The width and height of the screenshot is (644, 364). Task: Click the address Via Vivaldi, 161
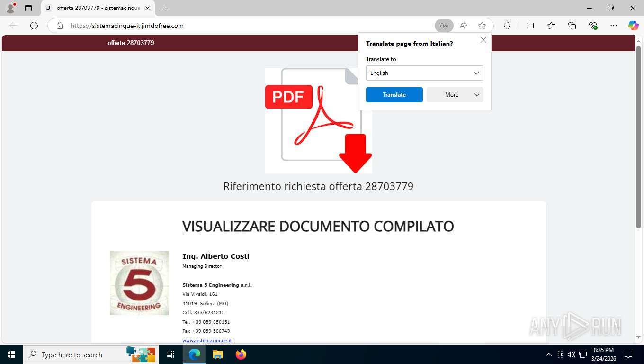pyautogui.click(x=200, y=294)
